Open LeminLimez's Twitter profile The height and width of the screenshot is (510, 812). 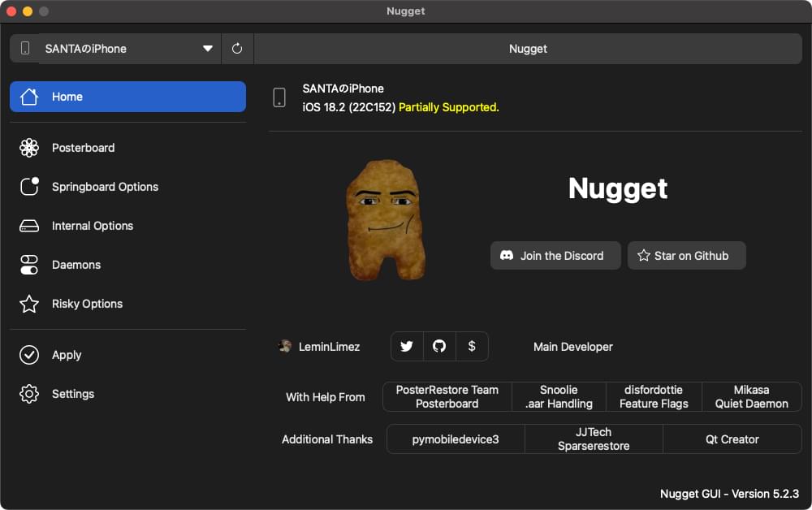[x=407, y=346]
